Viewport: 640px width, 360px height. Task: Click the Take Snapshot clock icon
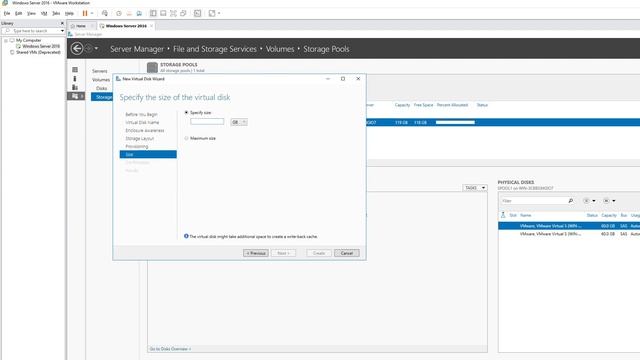119,13
